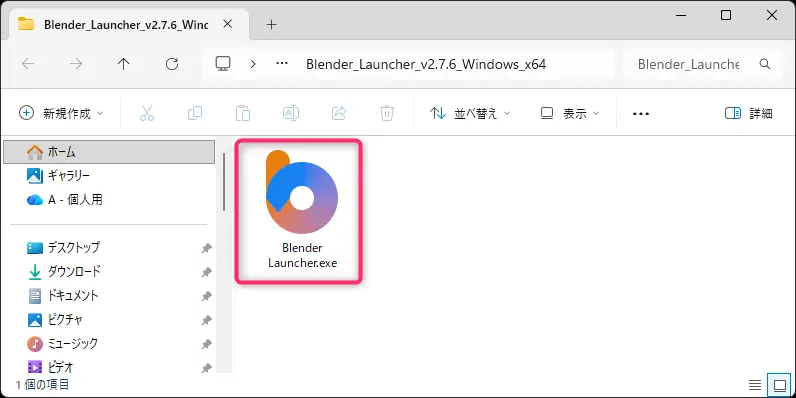
Task: Toggle the 詳細 details pane
Action: [749, 113]
